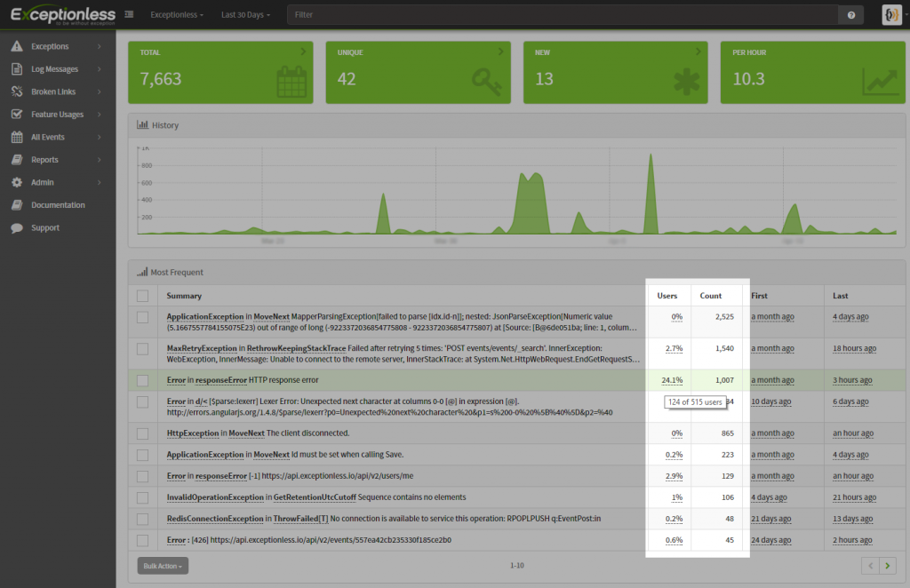The image size is (910, 588).
Task: Go to the Reports sidebar item
Action: pos(44,160)
